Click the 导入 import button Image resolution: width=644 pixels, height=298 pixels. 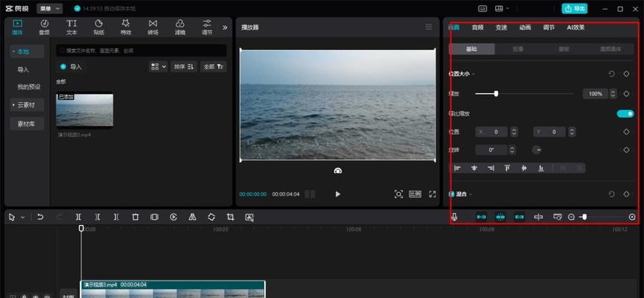click(71, 66)
